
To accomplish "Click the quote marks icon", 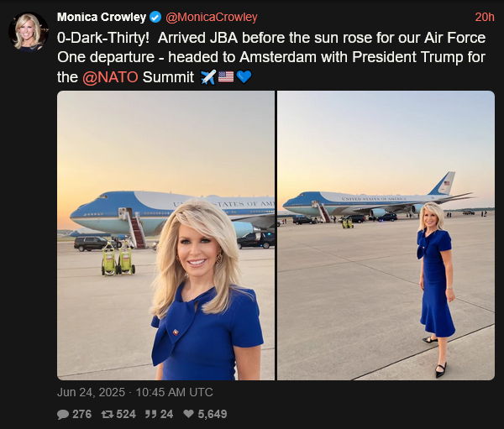I will tap(150, 414).
